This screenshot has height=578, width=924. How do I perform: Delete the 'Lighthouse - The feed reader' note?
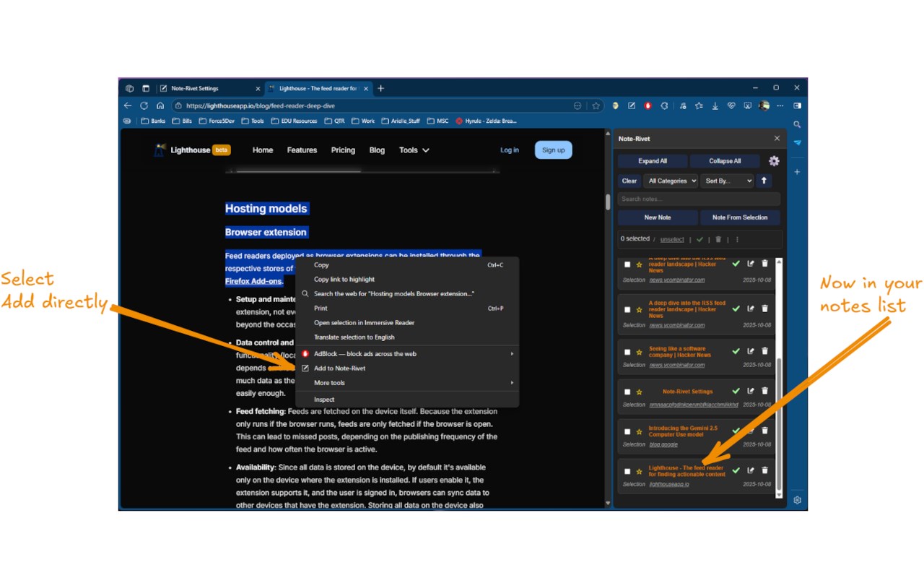tap(765, 470)
